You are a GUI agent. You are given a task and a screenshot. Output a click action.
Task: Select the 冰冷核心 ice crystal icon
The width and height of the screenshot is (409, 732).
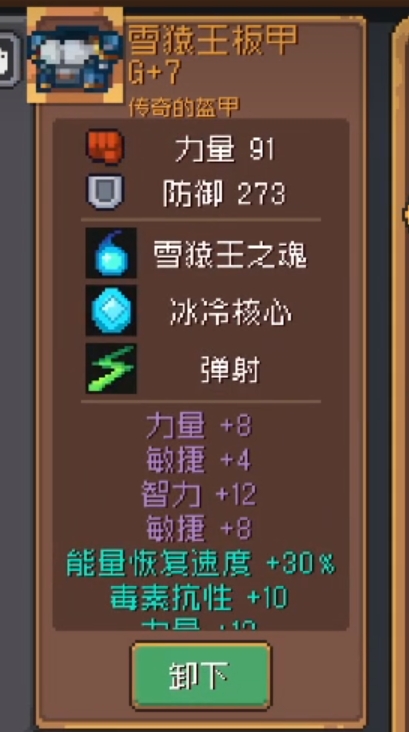tap(111, 310)
